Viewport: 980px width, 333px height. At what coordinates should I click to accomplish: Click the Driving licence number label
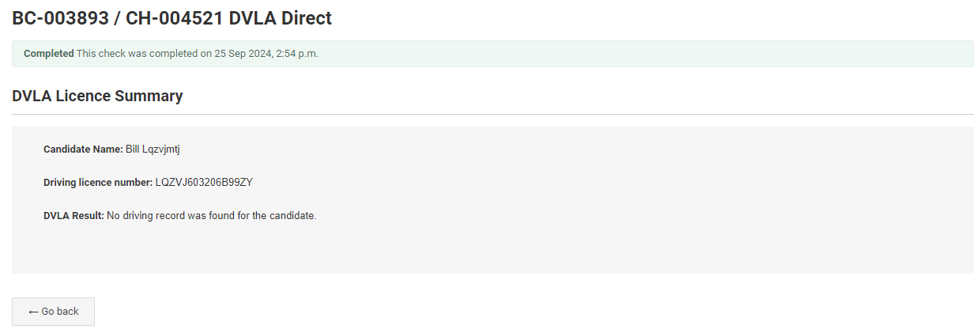[x=97, y=183]
